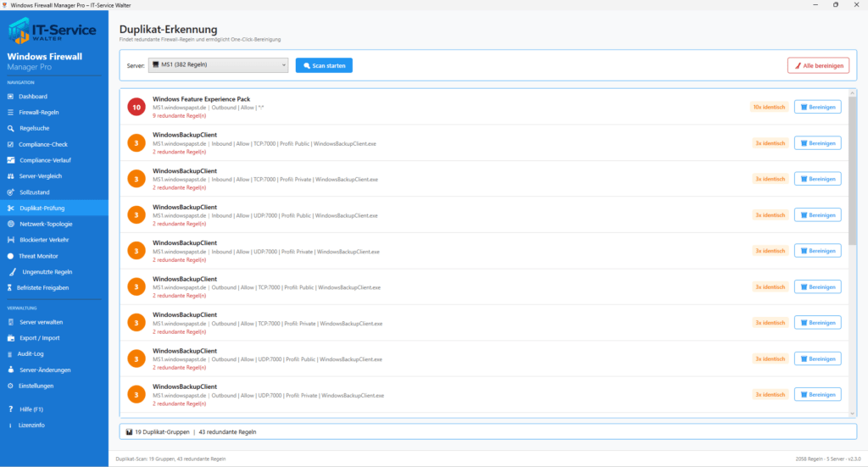Click the 9 redundante Regel(n) text
Image resolution: width=868 pixels, height=467 pixels.
180,116
